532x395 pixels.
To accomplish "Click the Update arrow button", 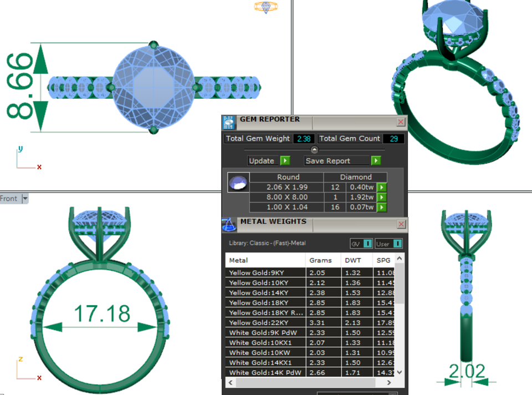I will (x=285, y=161).
